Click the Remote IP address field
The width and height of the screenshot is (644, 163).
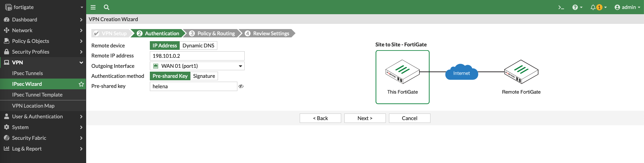coord(197,56)
